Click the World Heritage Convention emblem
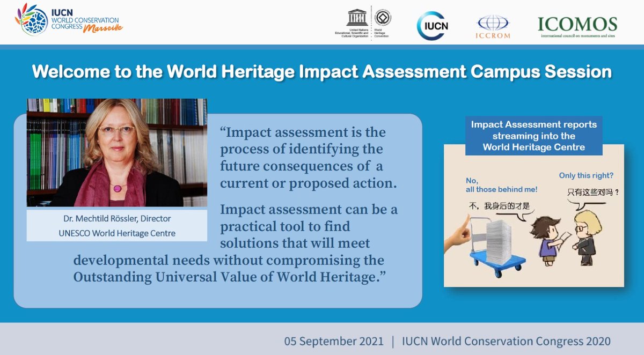The image size is (644, 355). pos(382,18)
